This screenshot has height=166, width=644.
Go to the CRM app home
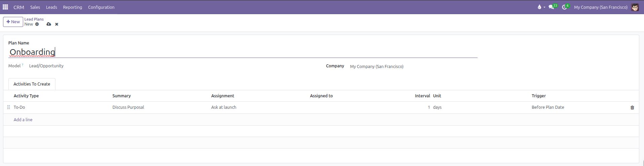pyautogui.click(x=19, y=7)
